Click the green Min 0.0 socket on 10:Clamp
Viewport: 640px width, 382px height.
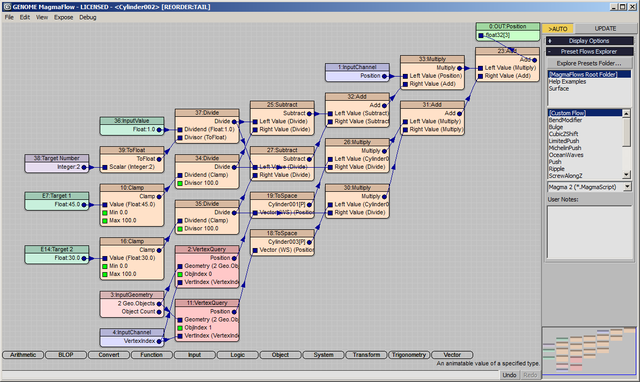105,213
